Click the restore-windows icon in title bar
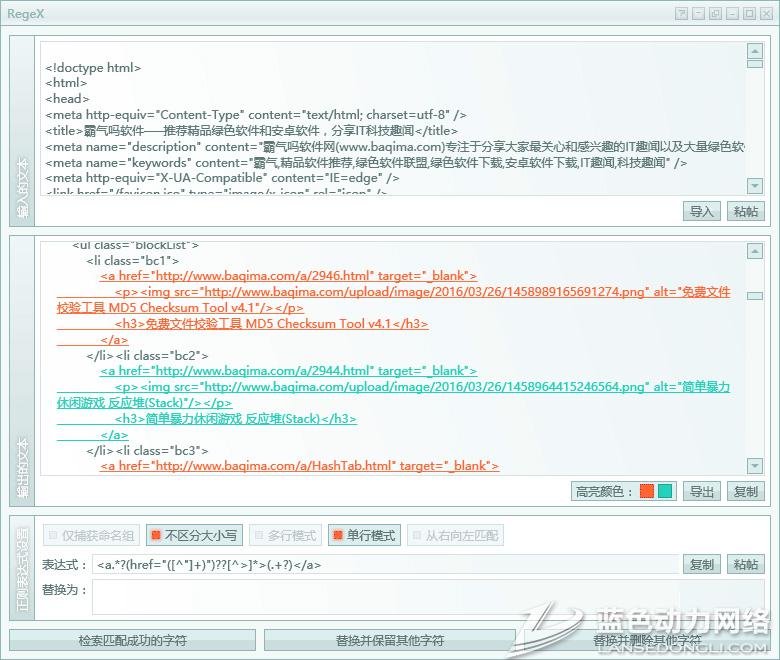 (715, 14)
